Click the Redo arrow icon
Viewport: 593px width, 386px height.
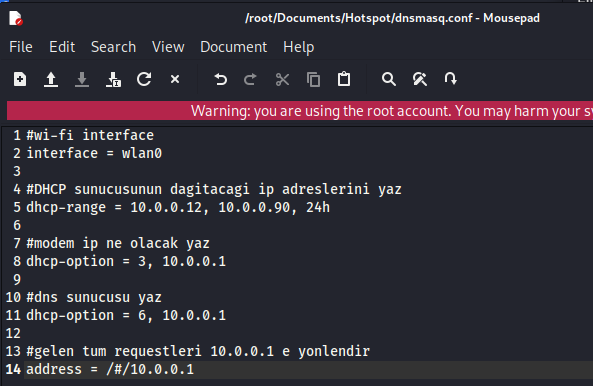click(250, 79)
